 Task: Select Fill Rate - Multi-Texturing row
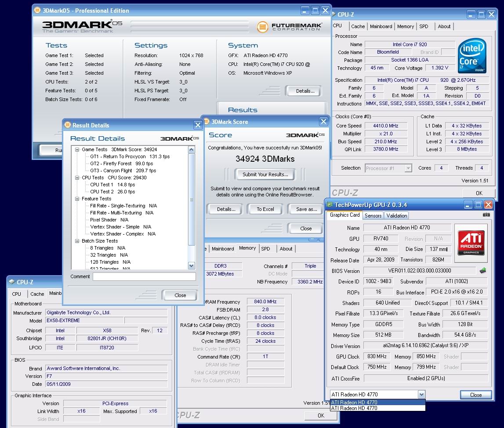[x=122, y=213]
